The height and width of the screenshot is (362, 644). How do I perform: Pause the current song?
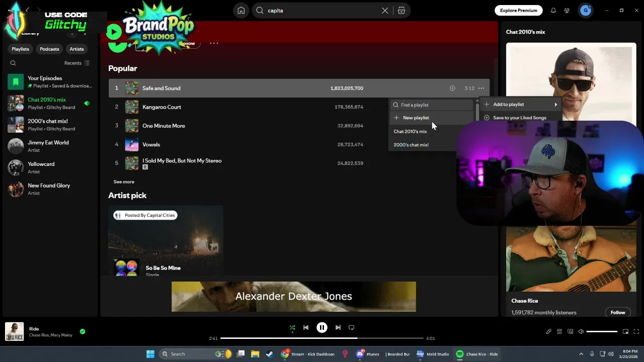pos(322,327)
